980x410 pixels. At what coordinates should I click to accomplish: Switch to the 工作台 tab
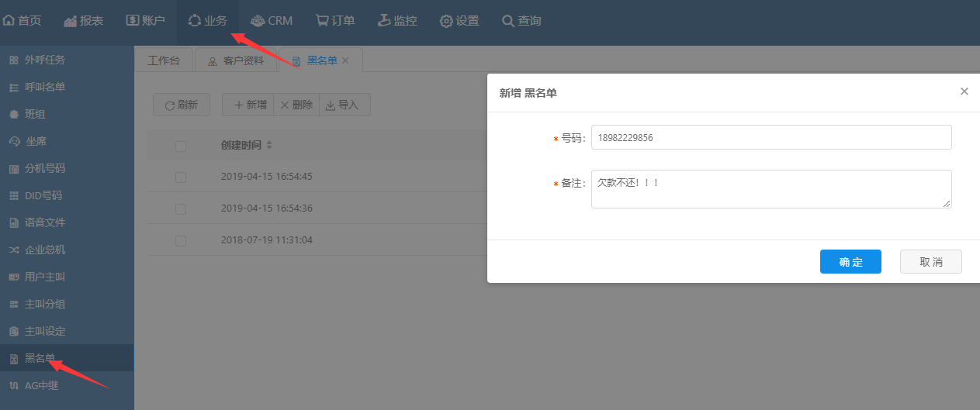pos(164,60)
